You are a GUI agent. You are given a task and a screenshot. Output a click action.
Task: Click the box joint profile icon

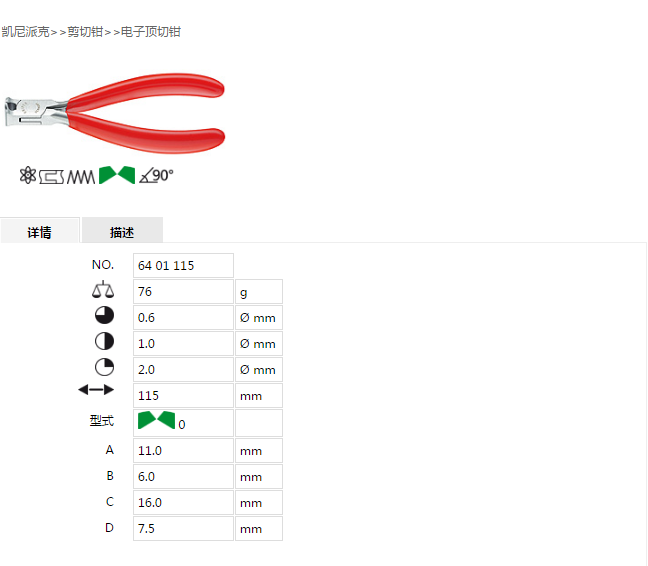[51, 177]
